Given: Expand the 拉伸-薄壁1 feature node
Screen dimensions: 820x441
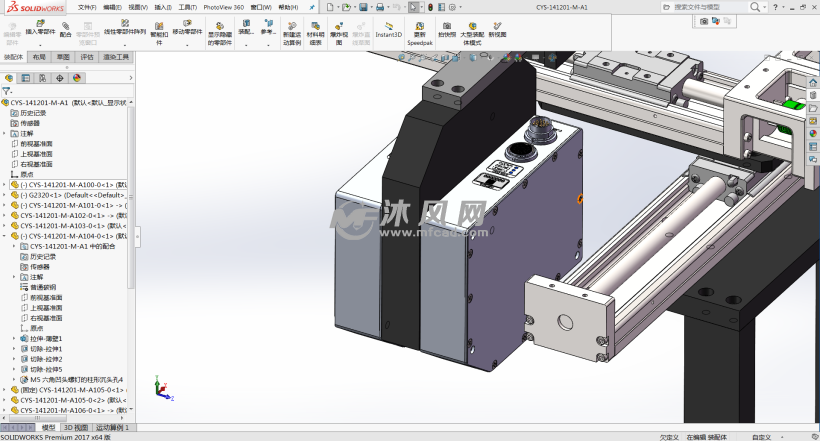Looking at the screenshot, I should [x=15, y=338].
